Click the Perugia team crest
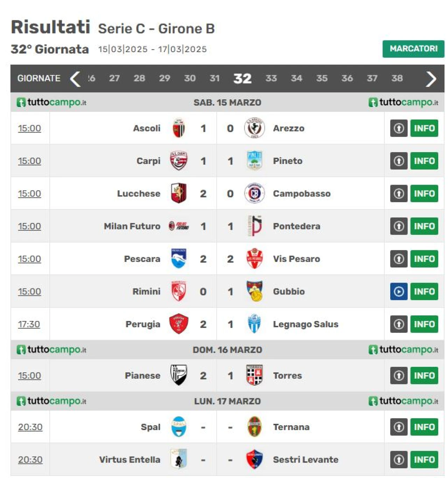Image resolution: width=448 pixels, height=478 pixels. click(178, 324)
